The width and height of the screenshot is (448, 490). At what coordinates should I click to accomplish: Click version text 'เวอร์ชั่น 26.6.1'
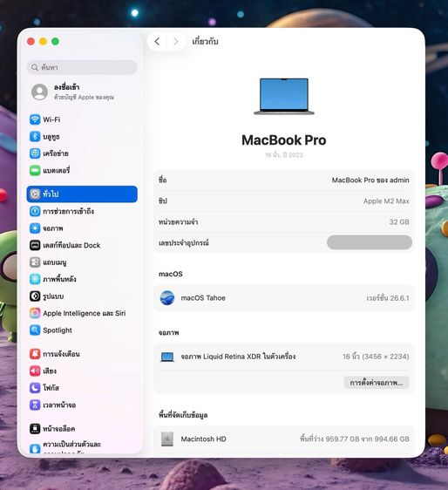click(x=388, y=298)
